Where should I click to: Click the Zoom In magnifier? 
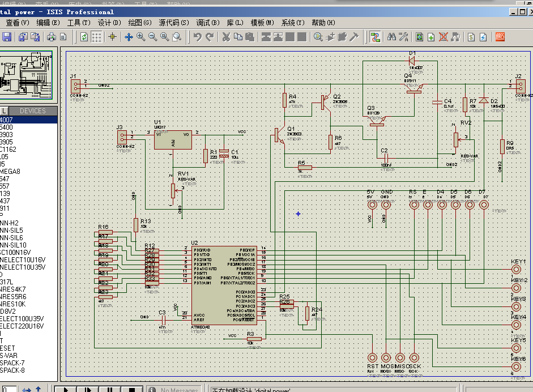[x=140, y=37]
